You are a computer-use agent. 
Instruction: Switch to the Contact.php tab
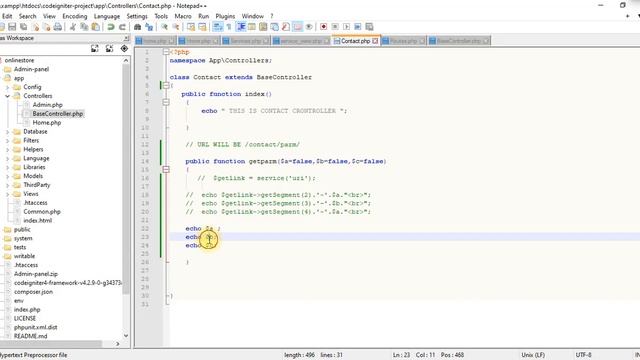tap(356, 41)
